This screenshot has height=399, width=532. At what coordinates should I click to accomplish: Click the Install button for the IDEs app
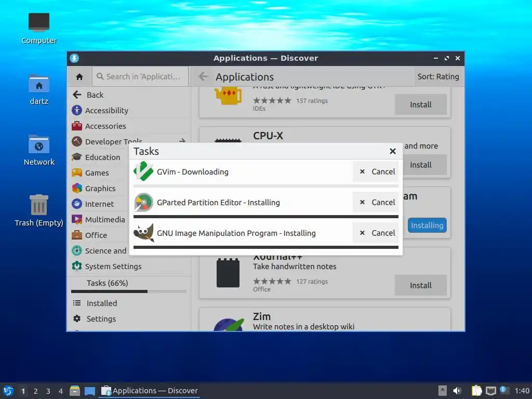[420, 104]
